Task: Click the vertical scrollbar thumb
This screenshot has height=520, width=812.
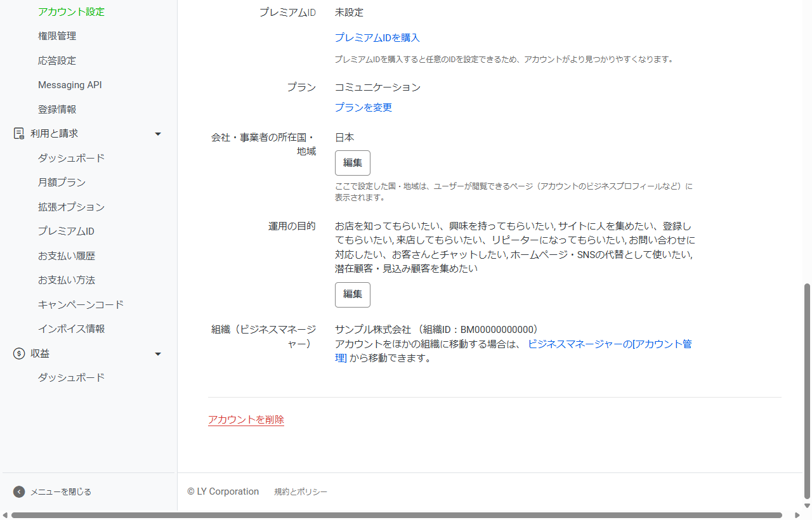Action: click(x=807, y=391)
